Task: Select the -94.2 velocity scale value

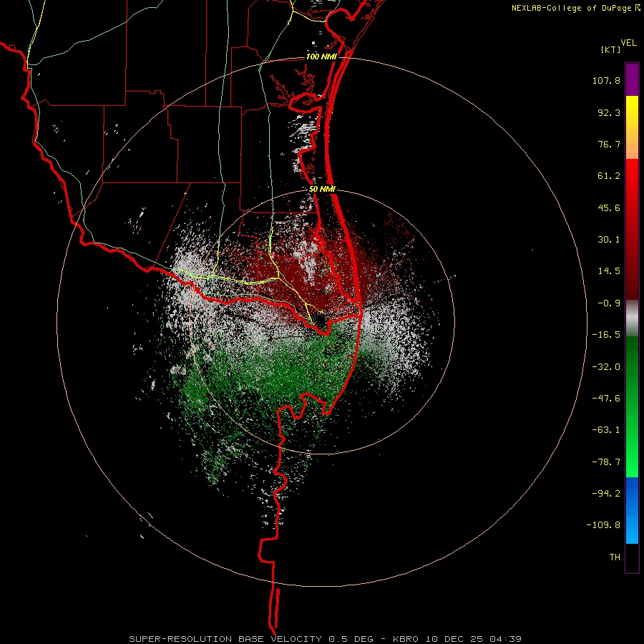Action: coord(606,494)
